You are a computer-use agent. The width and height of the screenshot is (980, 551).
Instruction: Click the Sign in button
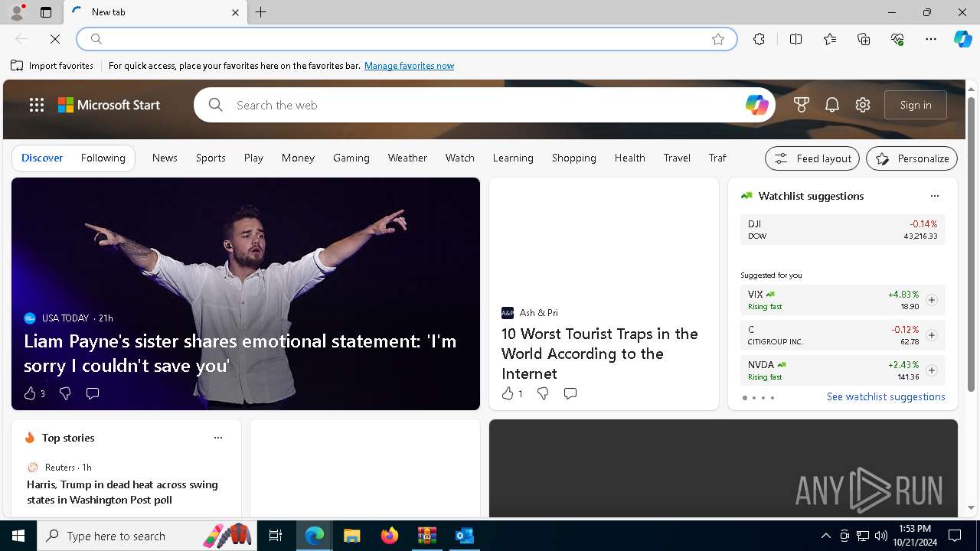tap(916, 105)
